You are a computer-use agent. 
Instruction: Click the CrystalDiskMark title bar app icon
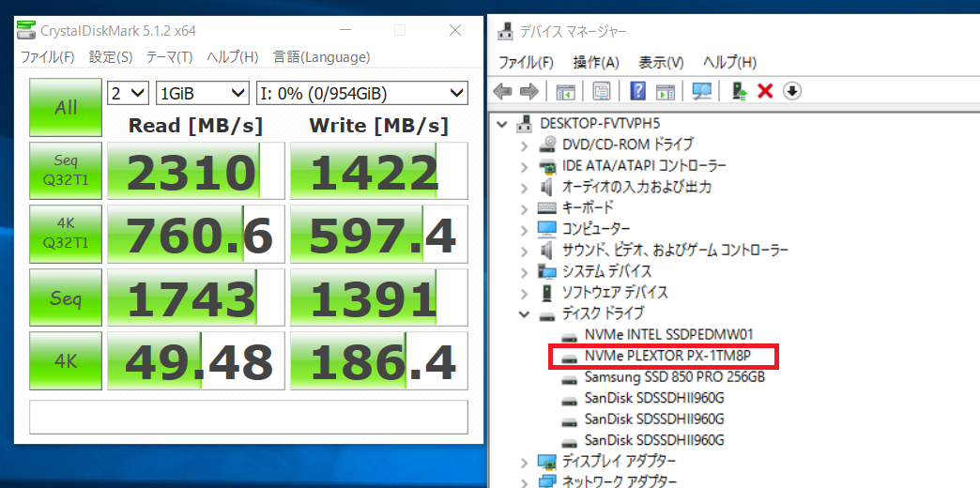[26, 30]
